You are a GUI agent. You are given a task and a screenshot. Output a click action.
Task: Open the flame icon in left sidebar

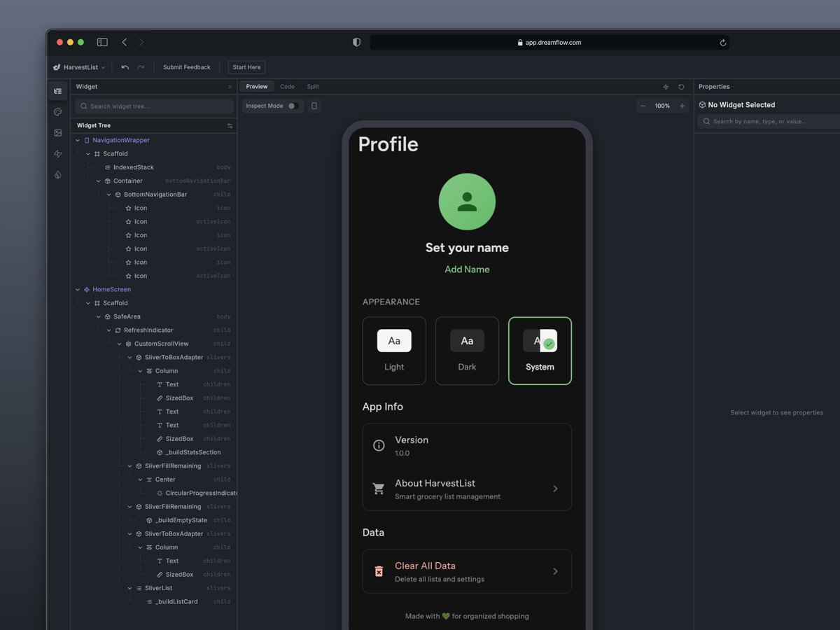click(x=58, y=175)
